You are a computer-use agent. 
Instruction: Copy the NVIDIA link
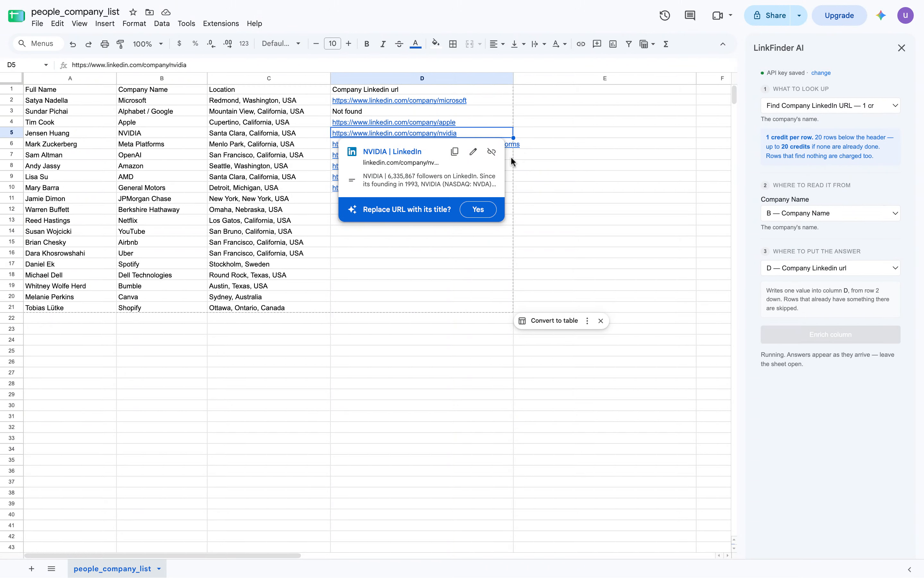click(x=454, y=152)
